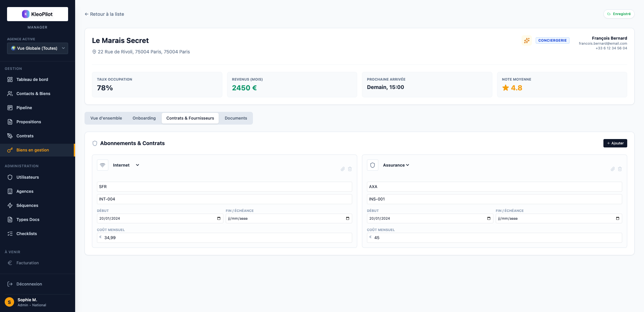This screenshot has width=644, height=312.
Task: Open calendar picker for Internet start date
Action: pyautogui.click(x=219, y=218)
